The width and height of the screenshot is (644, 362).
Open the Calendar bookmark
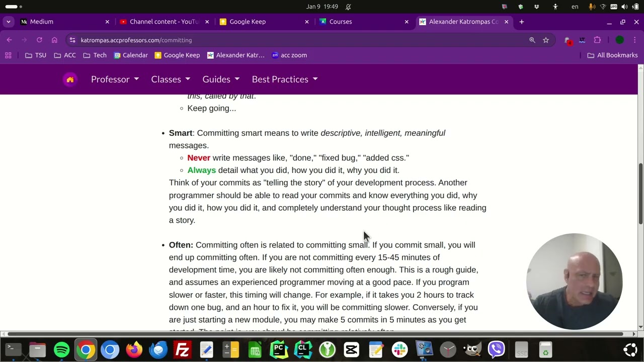[131, 55]
